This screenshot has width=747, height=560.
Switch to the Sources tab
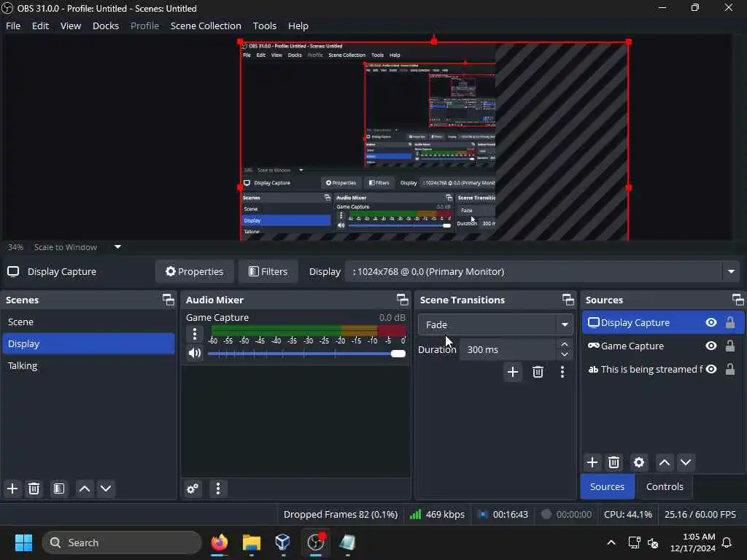point(607,486)
